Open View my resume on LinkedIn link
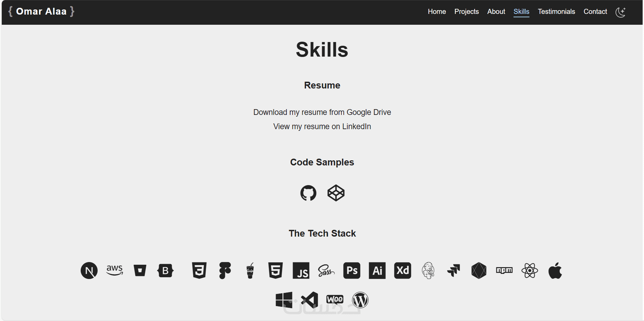Viewport: 644px width, 321px height. coord(322,126)
